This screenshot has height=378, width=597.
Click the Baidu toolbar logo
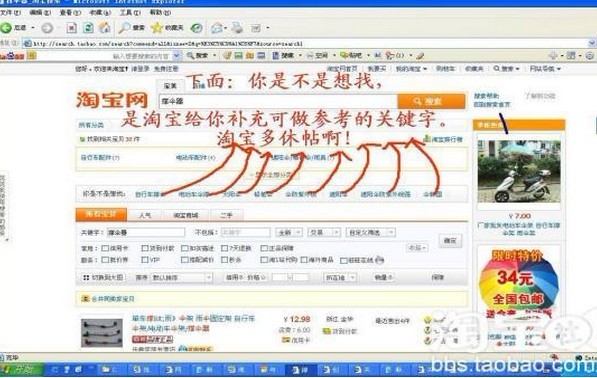click(12, 56)
